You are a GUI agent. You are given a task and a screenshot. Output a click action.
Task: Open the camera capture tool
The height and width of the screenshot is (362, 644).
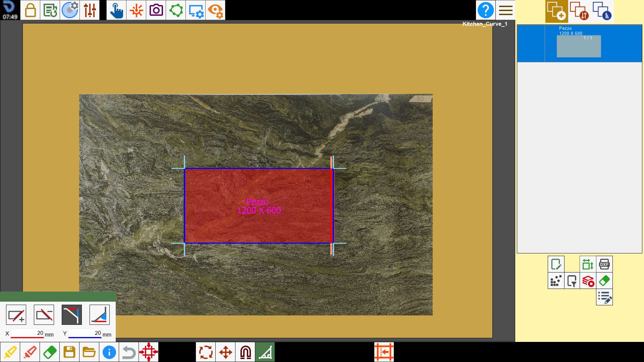tap(156, 10)
